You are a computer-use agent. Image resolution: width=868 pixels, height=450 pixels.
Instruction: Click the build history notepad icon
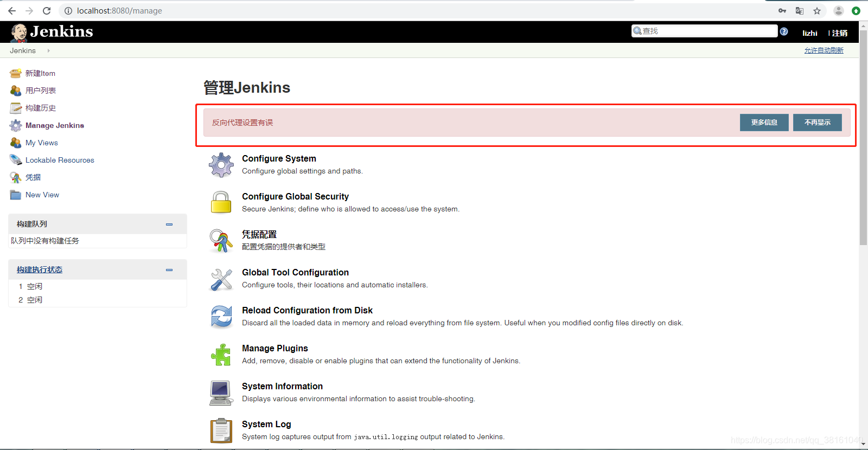click(16, 108)
